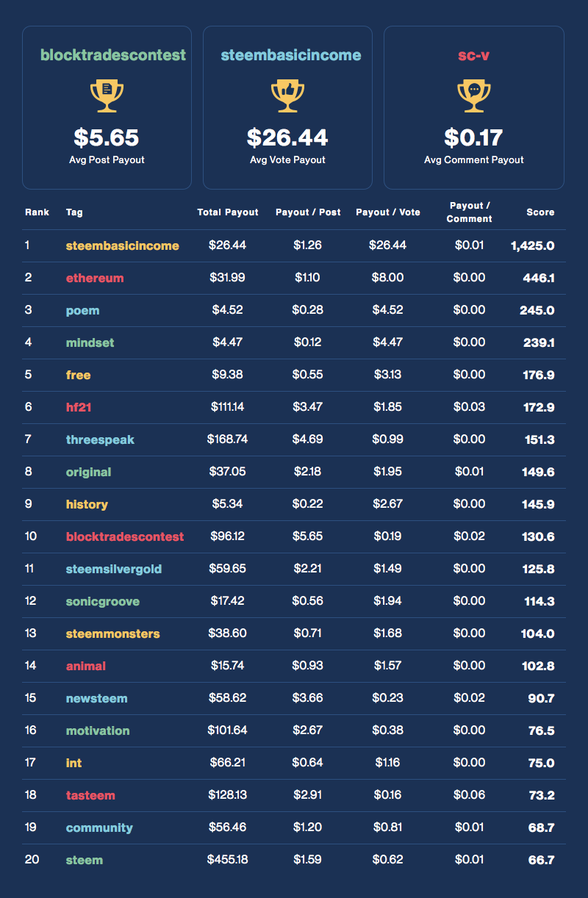Viewport: 588px width, 898px height.
Task: Click the comment trophy icon under sc-v
Action: 474,96
